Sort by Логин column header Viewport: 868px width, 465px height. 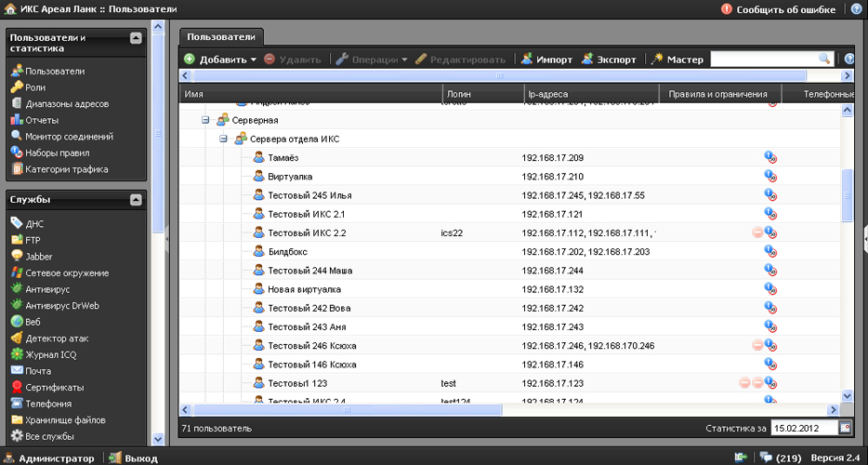(483, 94)
